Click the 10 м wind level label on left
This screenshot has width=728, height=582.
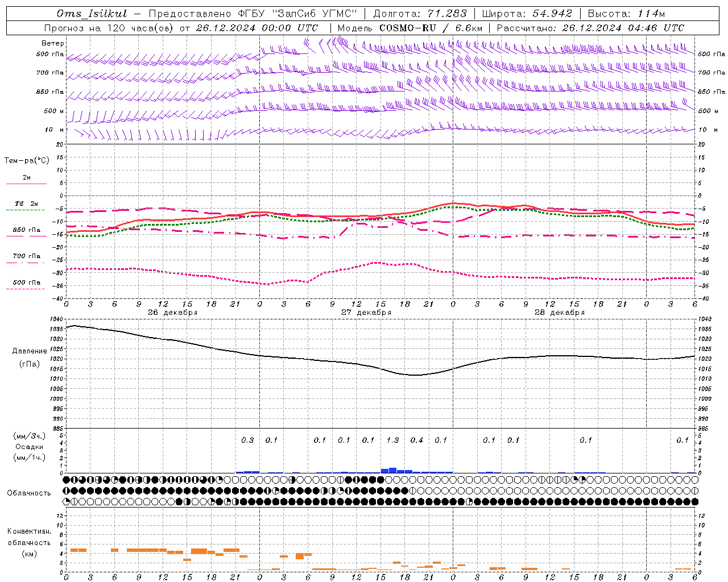click(x=55, y=130)
